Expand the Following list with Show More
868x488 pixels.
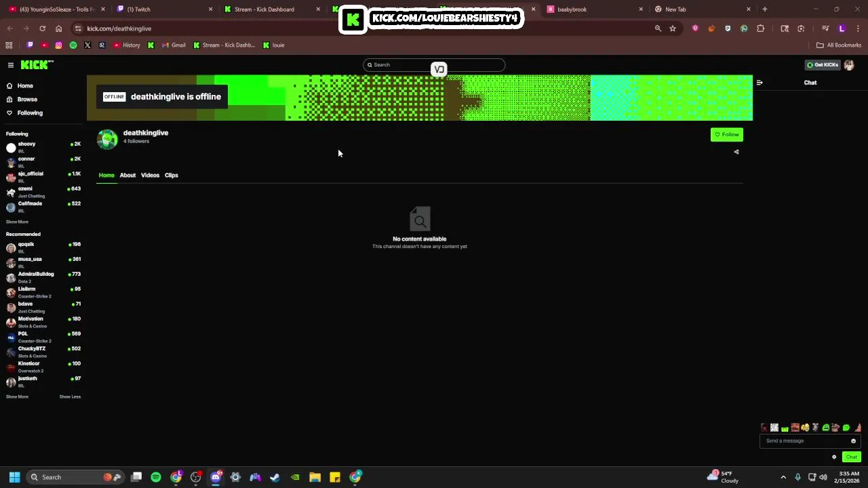click(17, 222)
